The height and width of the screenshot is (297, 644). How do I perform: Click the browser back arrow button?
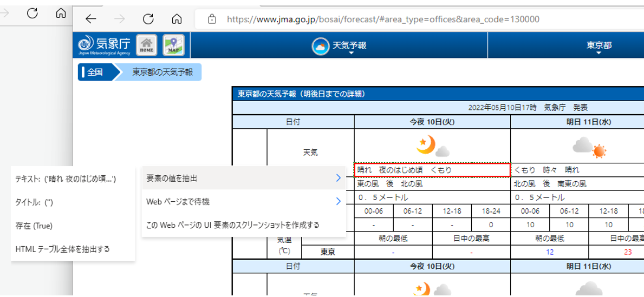click(90, 19)
